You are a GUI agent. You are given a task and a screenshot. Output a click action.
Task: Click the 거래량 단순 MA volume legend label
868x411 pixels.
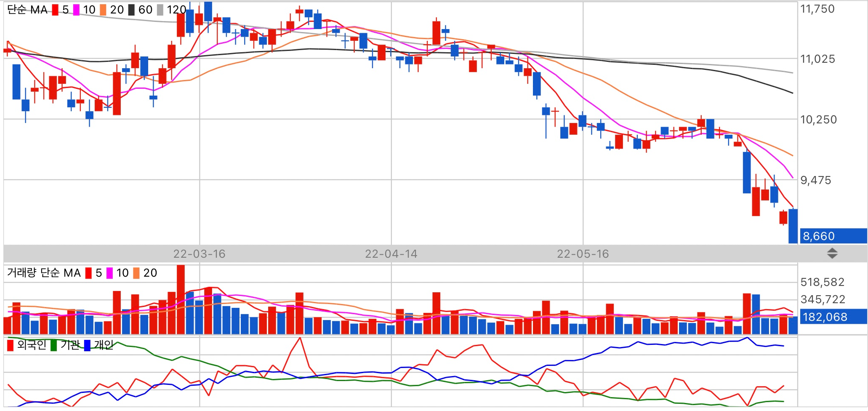[44, 273]
